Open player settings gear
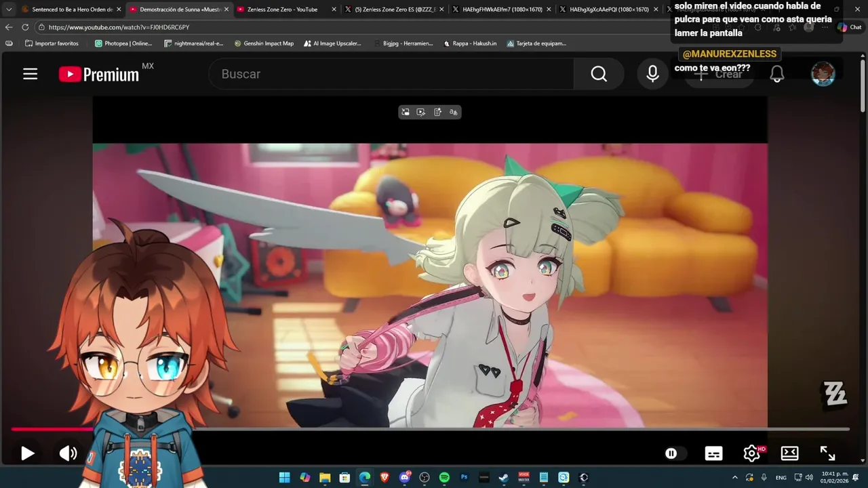Screen dimensions: 868x488 click(x=751, y=453)
